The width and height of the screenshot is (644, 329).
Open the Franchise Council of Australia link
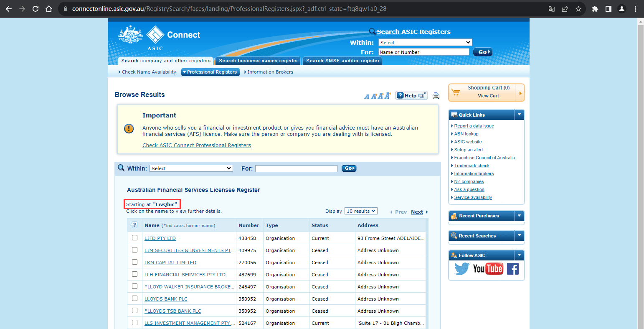point(484,158)
